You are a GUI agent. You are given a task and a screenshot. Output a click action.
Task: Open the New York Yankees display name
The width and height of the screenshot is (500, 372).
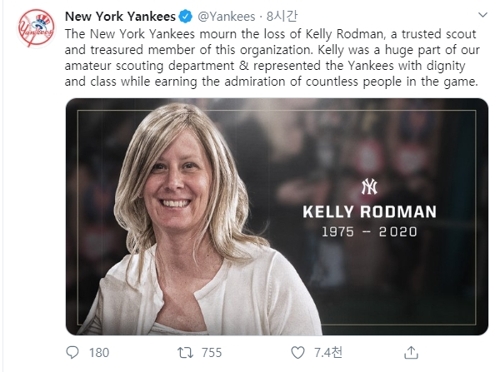(120, 16)
